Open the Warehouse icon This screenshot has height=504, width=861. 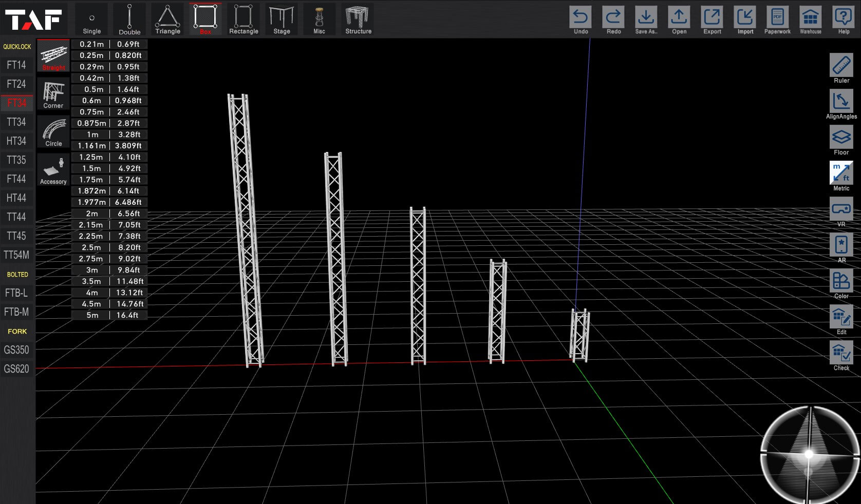pyautogui.click(x=810, y=20)
